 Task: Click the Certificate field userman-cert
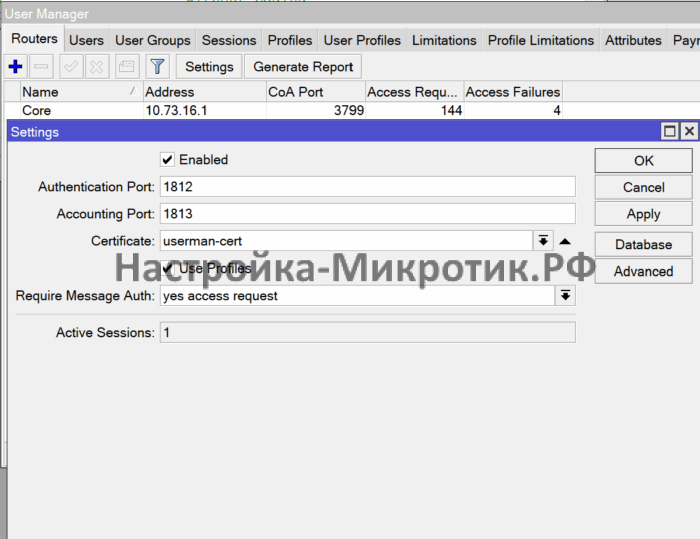(x=346, y=241)
